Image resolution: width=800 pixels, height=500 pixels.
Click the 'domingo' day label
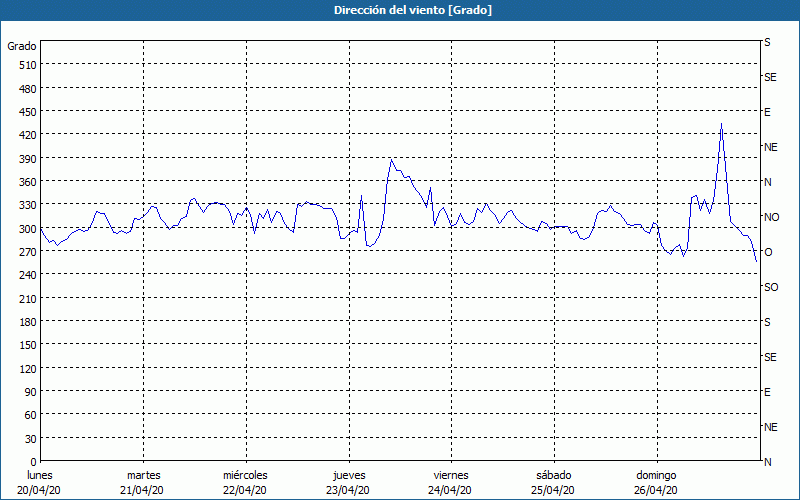[656, 475]
